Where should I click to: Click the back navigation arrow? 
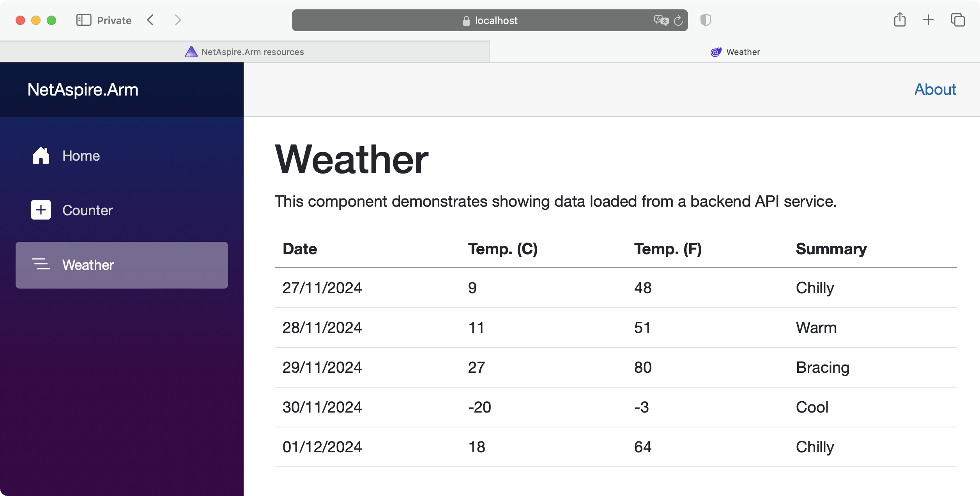coord(152,21)
